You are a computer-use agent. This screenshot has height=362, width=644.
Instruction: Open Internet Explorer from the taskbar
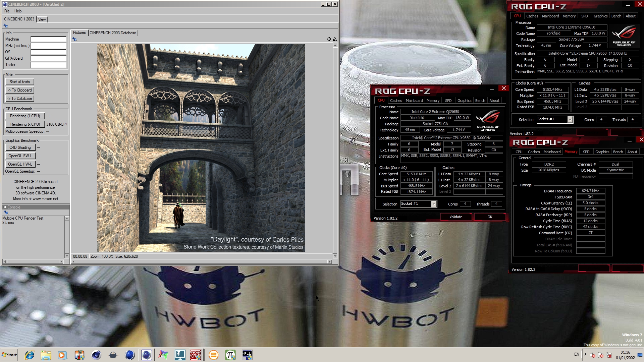pos(29,355)
